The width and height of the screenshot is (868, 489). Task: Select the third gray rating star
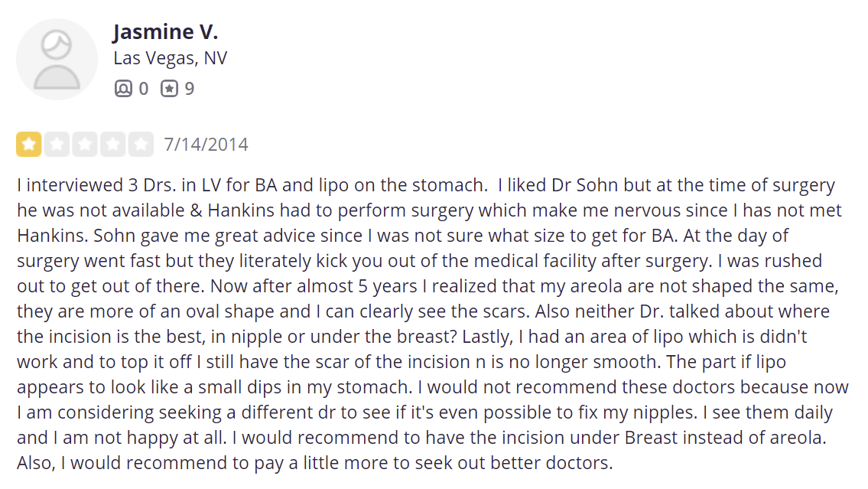point(85,145)
